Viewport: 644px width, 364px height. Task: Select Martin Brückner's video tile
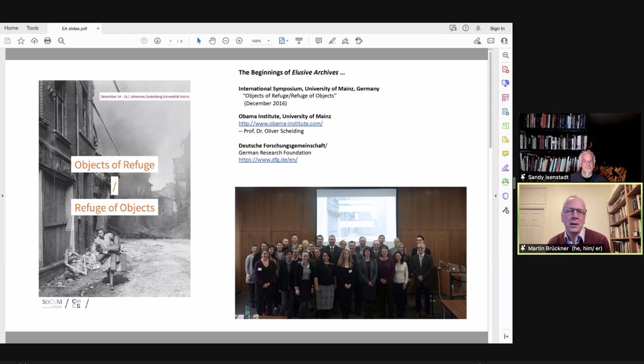click(x=580, y=219)
